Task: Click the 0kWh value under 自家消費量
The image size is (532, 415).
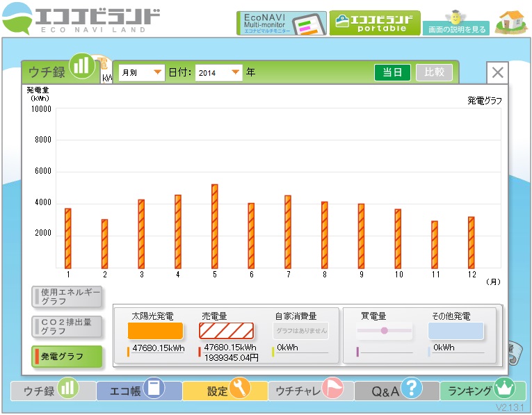Action: click(x=287, y=348)
